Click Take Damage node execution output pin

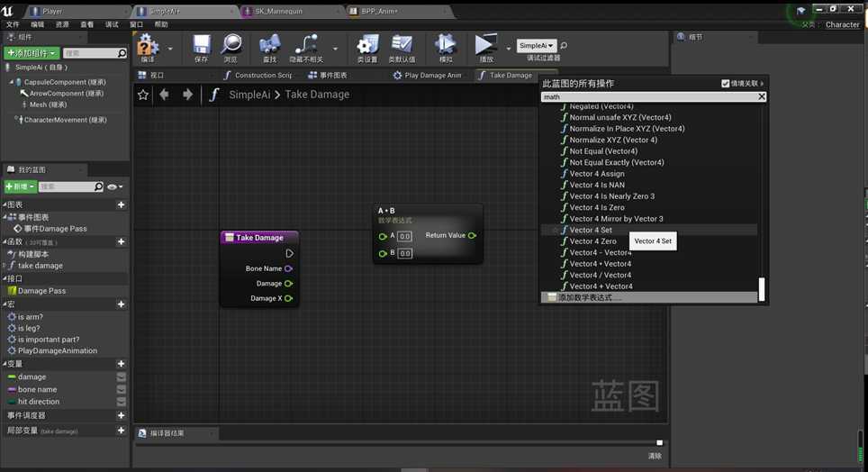coord(290,253)
